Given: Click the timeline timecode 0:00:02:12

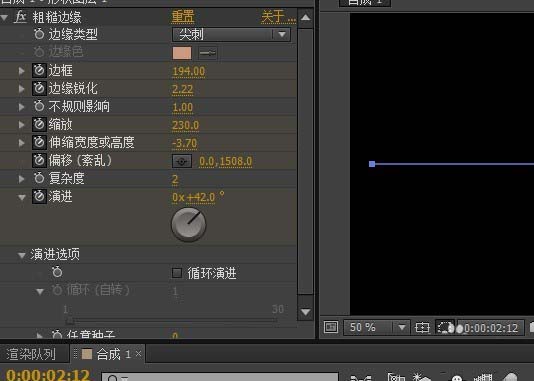Looking at the screenshot, I should pyautogui.click(x=48, y=376).
